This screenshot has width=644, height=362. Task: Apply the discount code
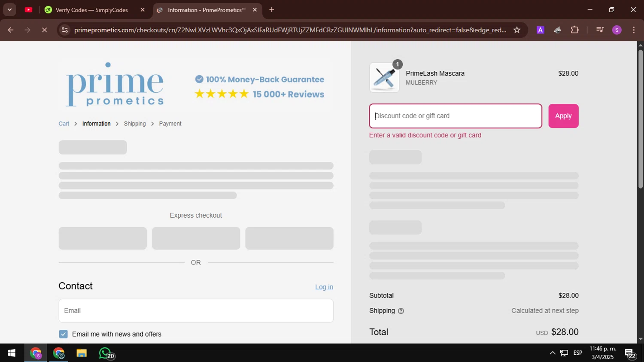point(563,116)
